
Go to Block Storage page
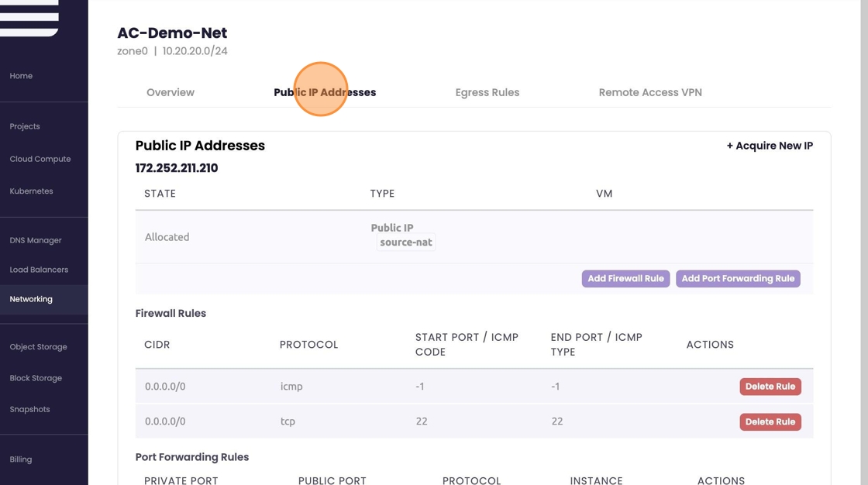coord(36,378)
